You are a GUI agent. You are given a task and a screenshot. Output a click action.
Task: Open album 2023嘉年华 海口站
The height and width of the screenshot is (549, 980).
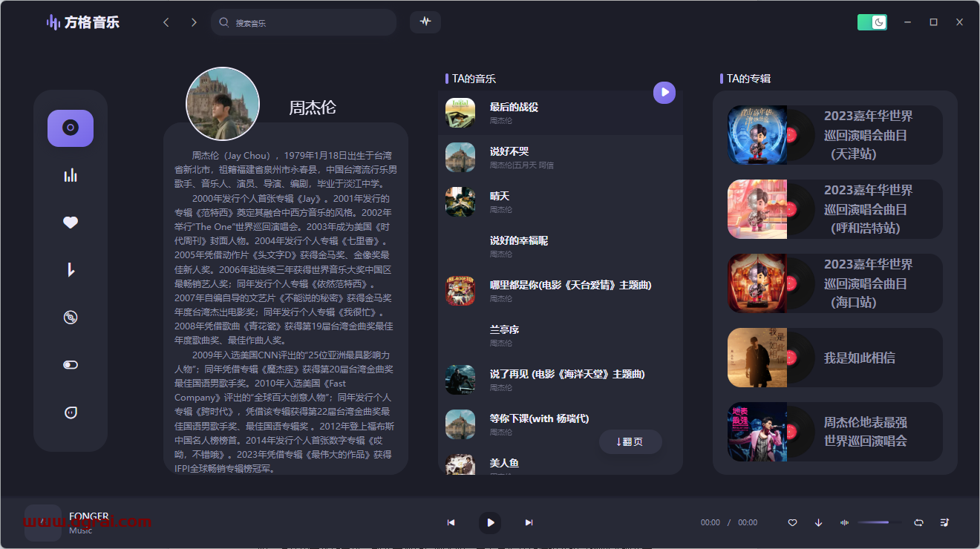click(835, 283)
